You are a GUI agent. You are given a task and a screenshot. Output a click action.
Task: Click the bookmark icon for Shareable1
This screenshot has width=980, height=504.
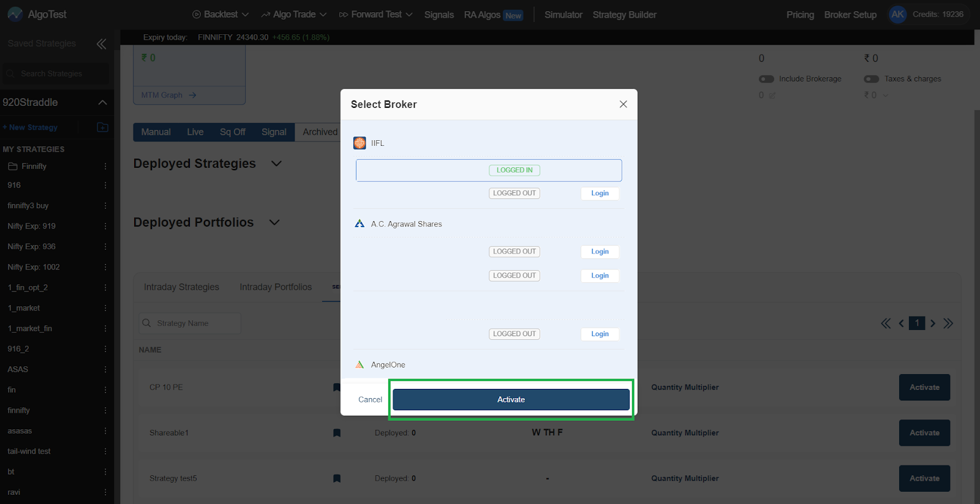pyautogui.click(x=337, y=433)
